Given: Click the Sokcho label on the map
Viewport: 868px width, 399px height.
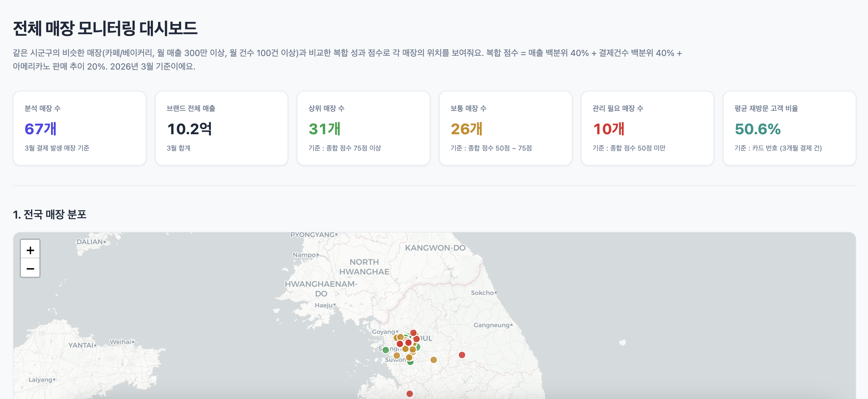Looking at the screenshot, I should coord(482,293).
